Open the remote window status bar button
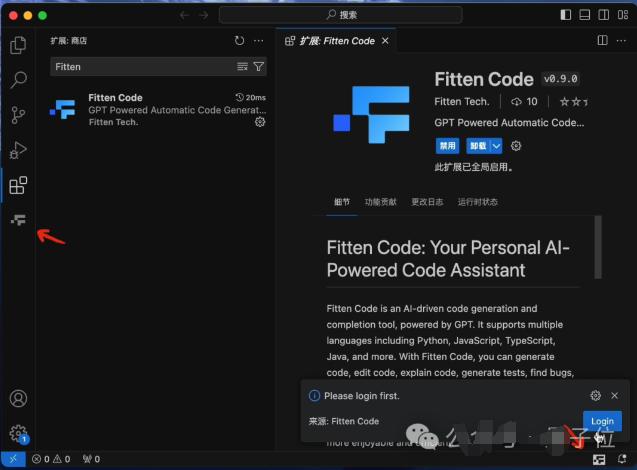This screenshot has height=470, width=637. click(13, 459)
